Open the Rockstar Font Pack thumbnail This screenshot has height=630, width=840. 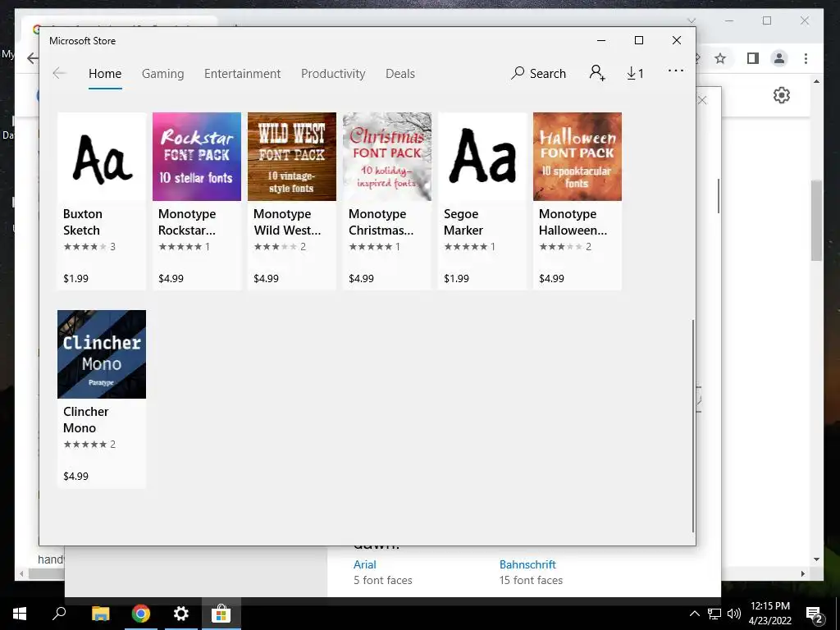(x=197, y=157)
